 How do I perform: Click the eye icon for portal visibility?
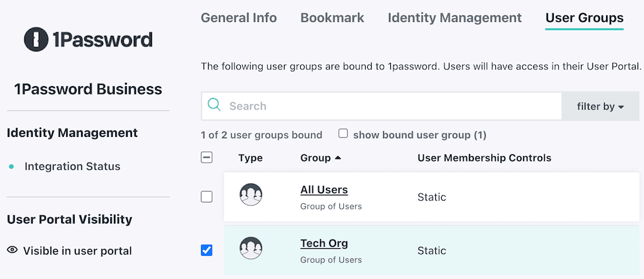click(12, 250)
